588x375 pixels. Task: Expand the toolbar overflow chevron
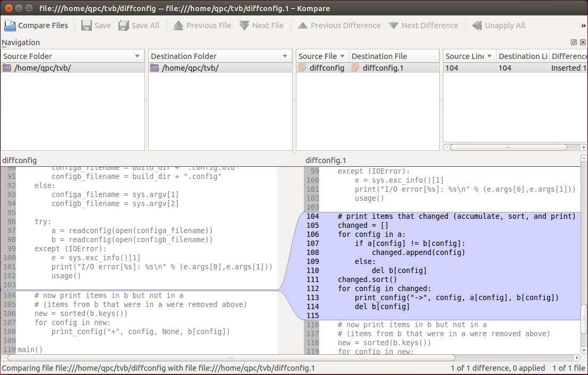click(x=584, y=25)
